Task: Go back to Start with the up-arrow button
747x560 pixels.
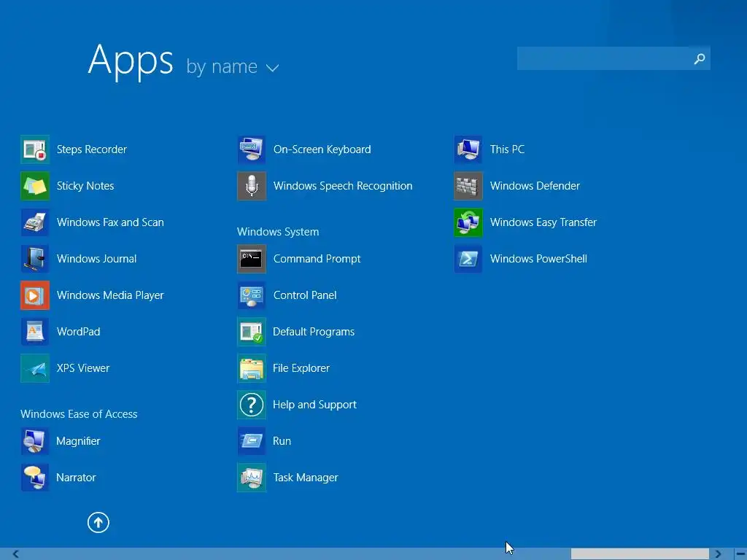Action: tap(98, 522)
